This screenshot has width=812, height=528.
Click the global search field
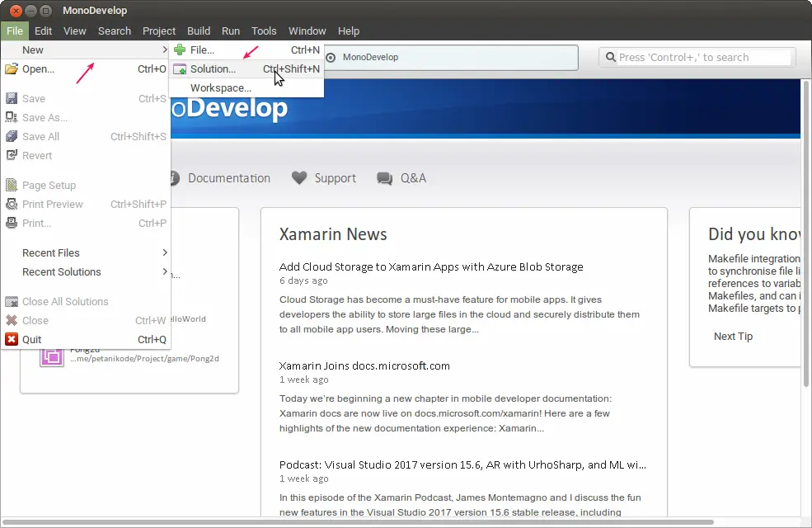pyautogui.click(x=697, y=56)
